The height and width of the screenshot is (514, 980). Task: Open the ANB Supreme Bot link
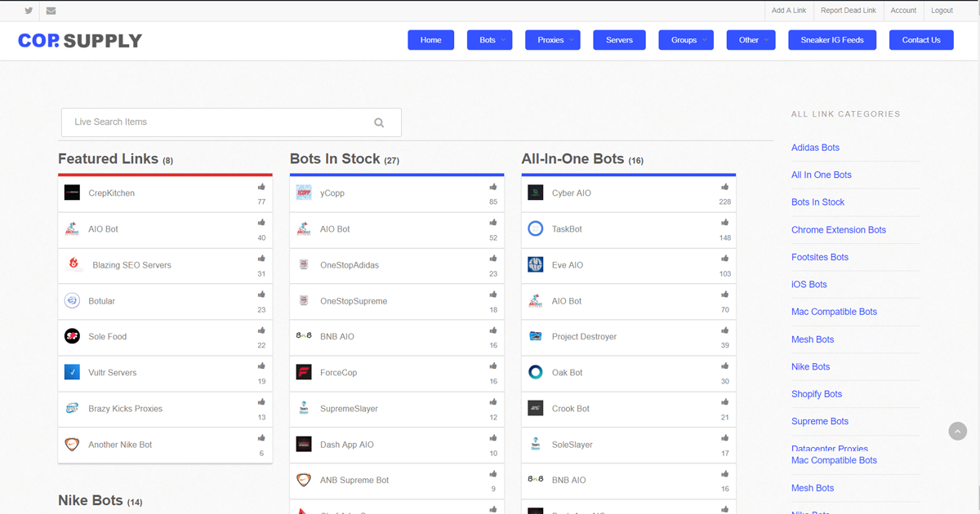354,481
